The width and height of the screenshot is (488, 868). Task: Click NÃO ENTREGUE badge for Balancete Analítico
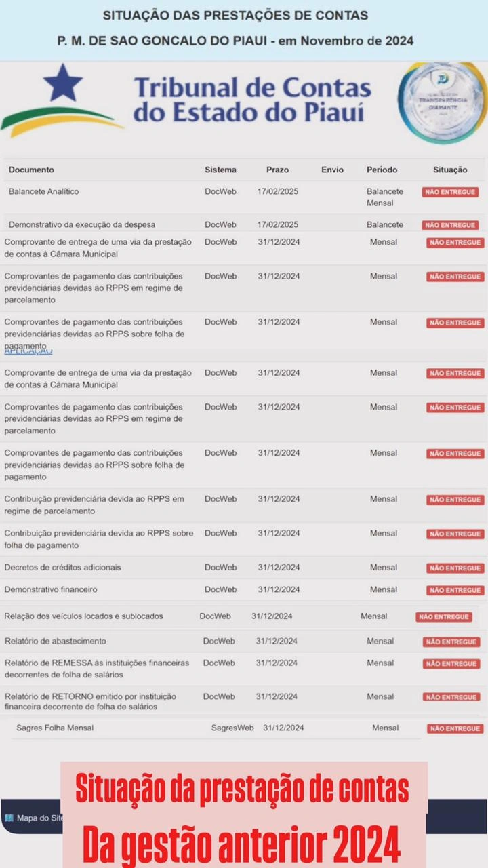pyautogui.click(x=450, y=192)
